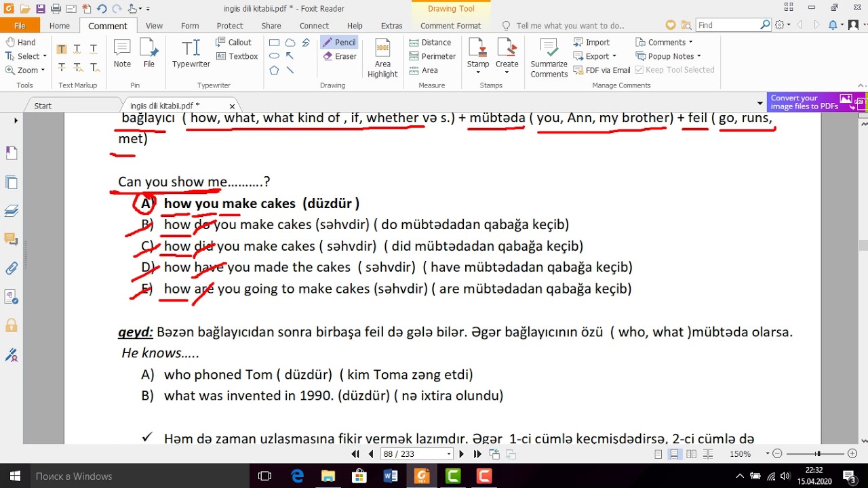This screenshot has width=868, height=488.
Task: Expand the Zoom tool dropdown
Action: [43, 70]
